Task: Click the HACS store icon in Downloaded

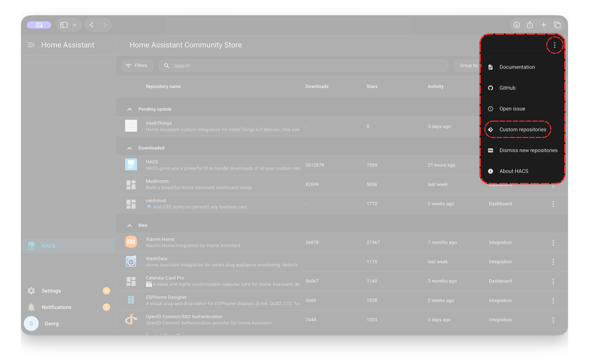Action: 131,164
